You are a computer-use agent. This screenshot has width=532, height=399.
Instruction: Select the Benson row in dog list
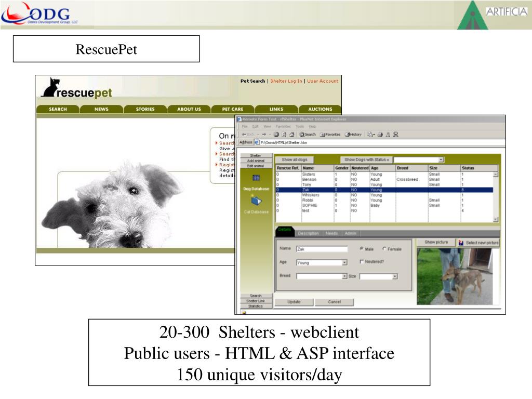pyautogui.click(x=384, y=179)
